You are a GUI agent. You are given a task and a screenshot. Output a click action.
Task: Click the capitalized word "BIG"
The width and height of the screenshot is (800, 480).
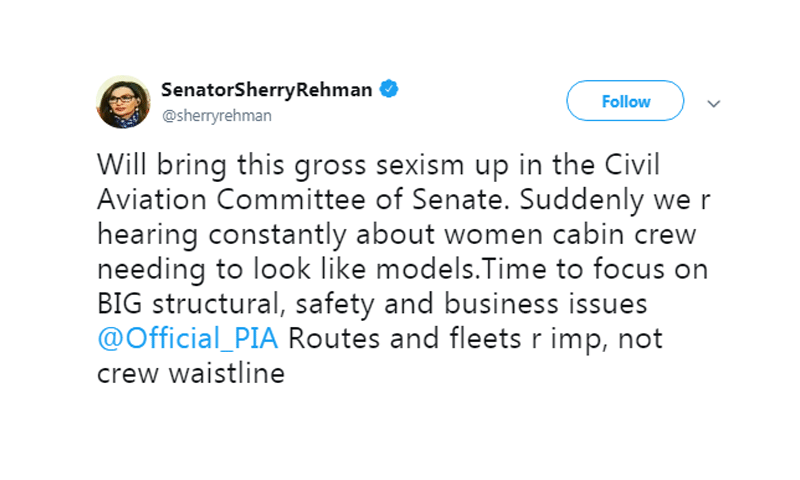point(120,304)
